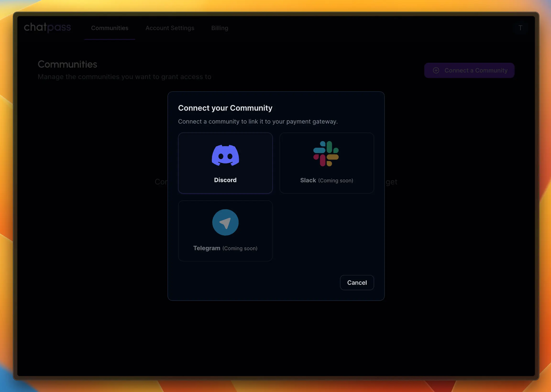Screen dimensions: 551x392
Task: Open the T user avatar menu
Action: pos(520,28)
